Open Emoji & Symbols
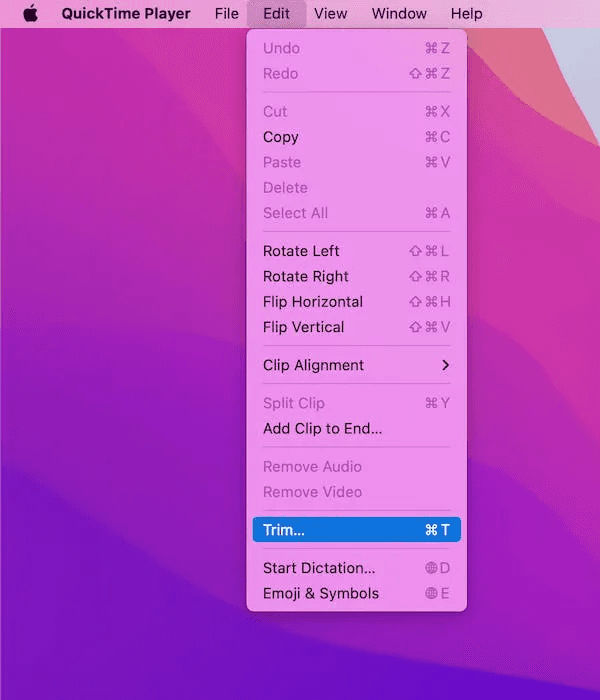This screenshot has width=600, height=700. tap(356, 593)
